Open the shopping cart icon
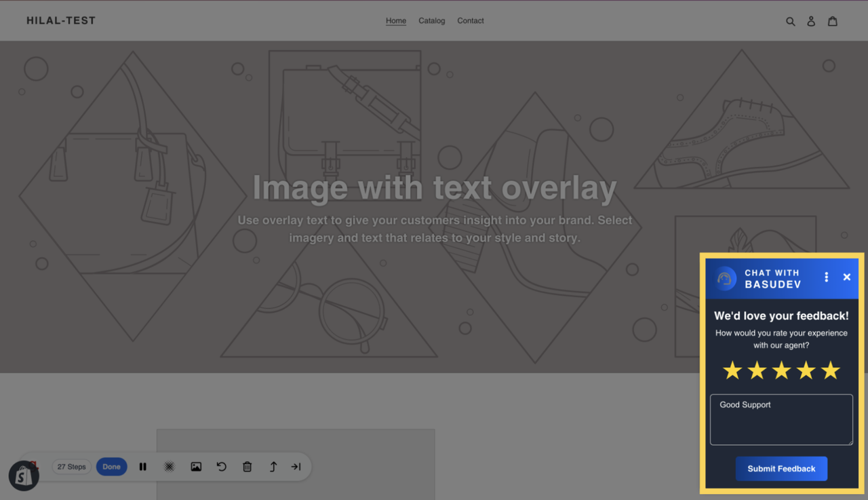Image resolution: width=868 pixels, height=500 pixels. pyautogui.click(x=833, y=21)
